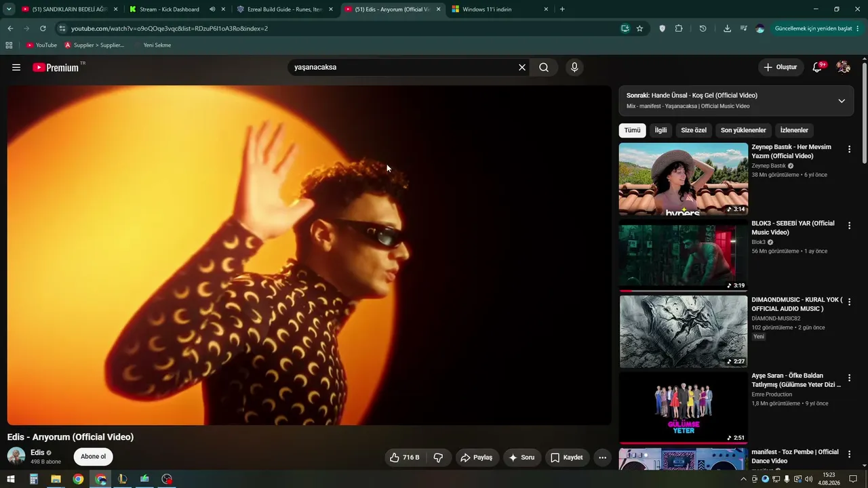
Task: Open the browser extensions puzzle menu
Action: (x=679, y=28)
